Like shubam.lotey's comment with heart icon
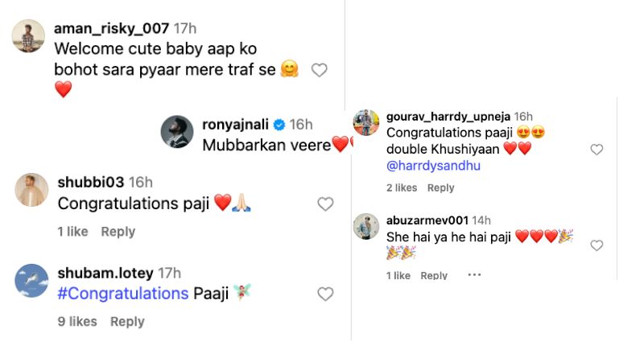644x362 pixels. point(325,294)
